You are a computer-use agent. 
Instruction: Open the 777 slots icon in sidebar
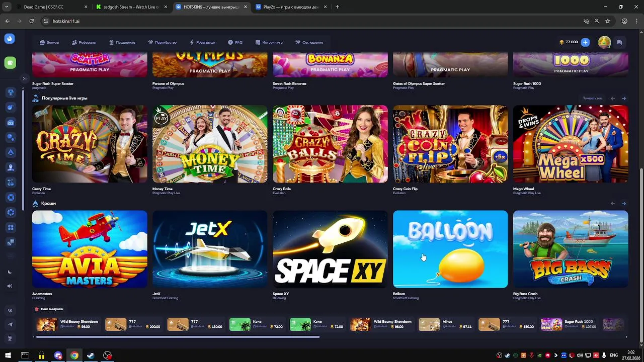(11, 123)
